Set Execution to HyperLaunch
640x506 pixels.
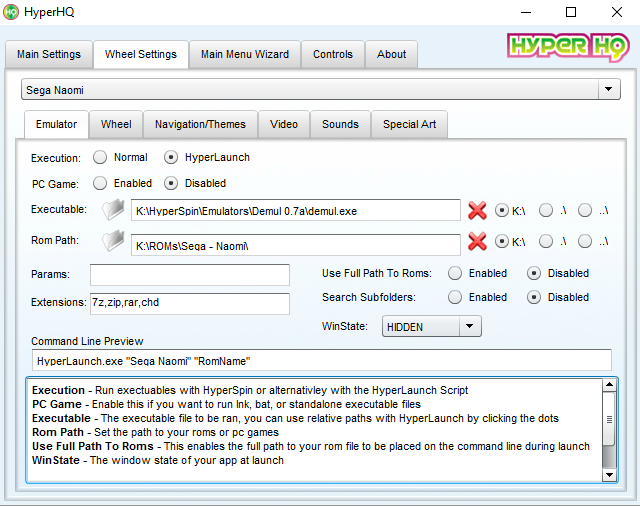point(171,157)
